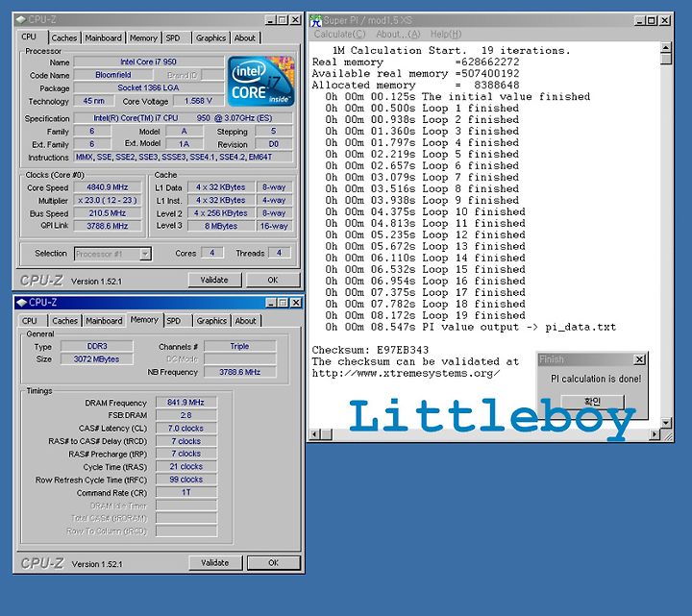Click the Intel Core i7 logo badge
The image size is (692, 616).
pyautogui.click(x=260, y=81)
